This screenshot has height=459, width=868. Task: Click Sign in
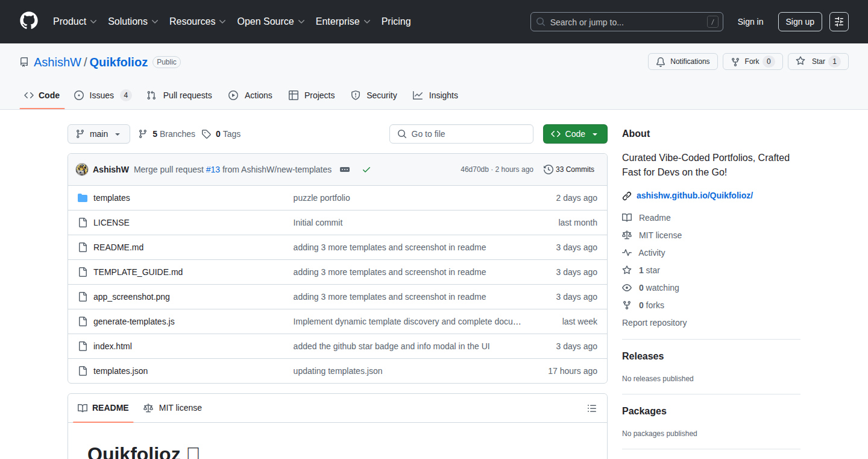click(750, 22)
